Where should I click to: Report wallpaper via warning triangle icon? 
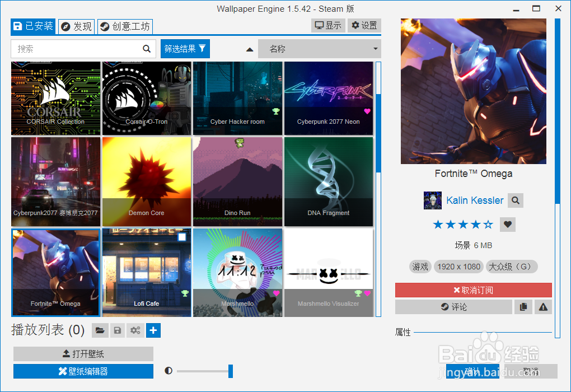pyautogui.click(x=544, y=307)
